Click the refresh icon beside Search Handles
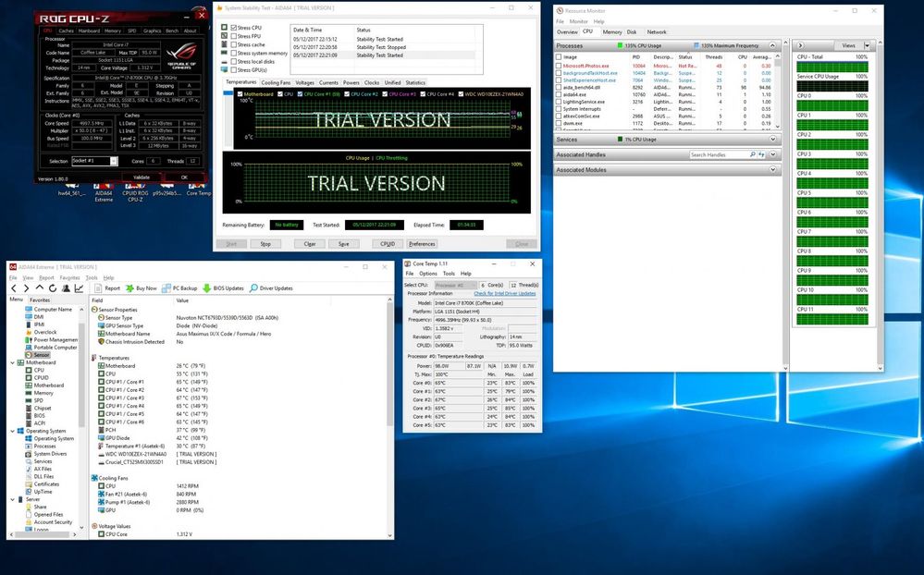 (x=762, y=155)
